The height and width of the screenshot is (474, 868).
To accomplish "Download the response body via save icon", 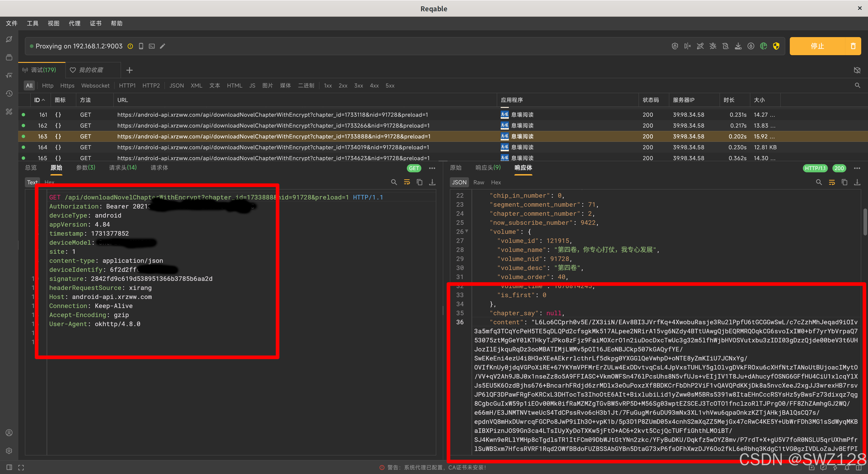I will pyautogui.click(x=857, y=182).
